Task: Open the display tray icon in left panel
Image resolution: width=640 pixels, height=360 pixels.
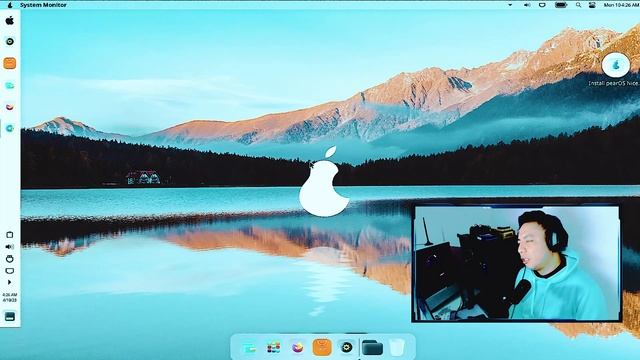Action: (x=10, y=271)
